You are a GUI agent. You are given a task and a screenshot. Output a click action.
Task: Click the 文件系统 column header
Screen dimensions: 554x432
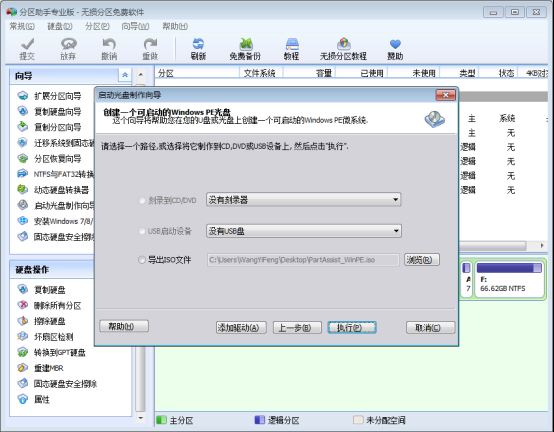[x=261, y=73]
